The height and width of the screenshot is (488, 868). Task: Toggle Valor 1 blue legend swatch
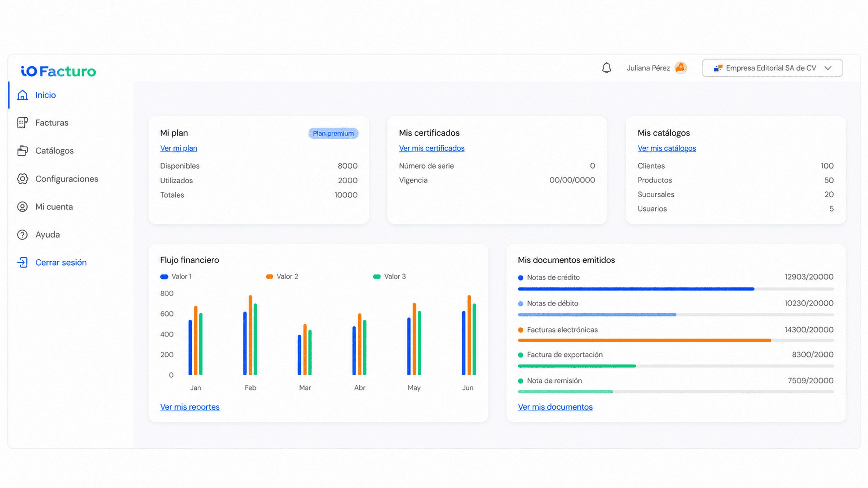[x=164, y=277]
